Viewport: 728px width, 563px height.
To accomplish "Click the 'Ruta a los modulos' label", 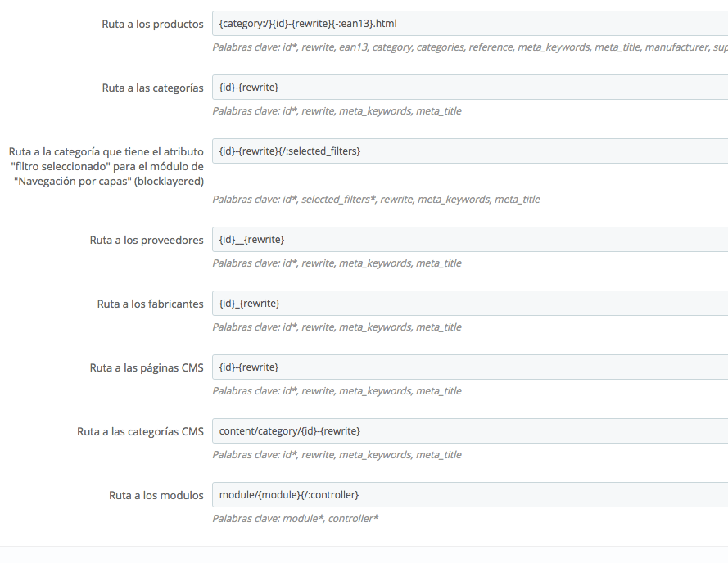I will (x=156, y=495).
